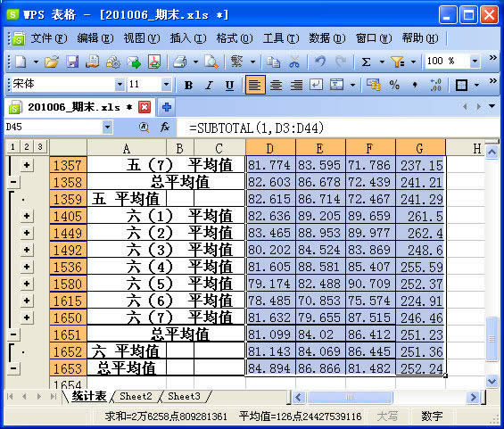The image size is (504, 429).
Task: Click the Save floppy disk icon
Action: (72, 62)
